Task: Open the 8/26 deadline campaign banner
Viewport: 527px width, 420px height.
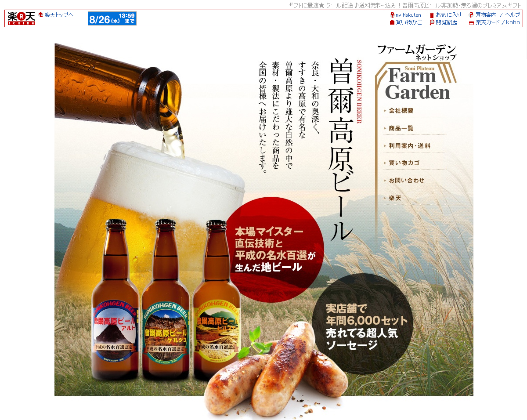Action: (x=112, y=18)
